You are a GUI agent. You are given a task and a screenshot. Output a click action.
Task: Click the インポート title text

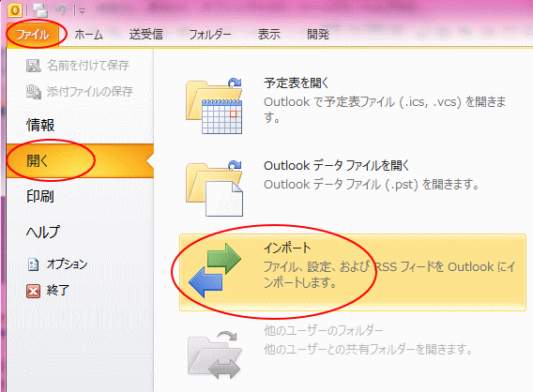[x=287, y=248]
